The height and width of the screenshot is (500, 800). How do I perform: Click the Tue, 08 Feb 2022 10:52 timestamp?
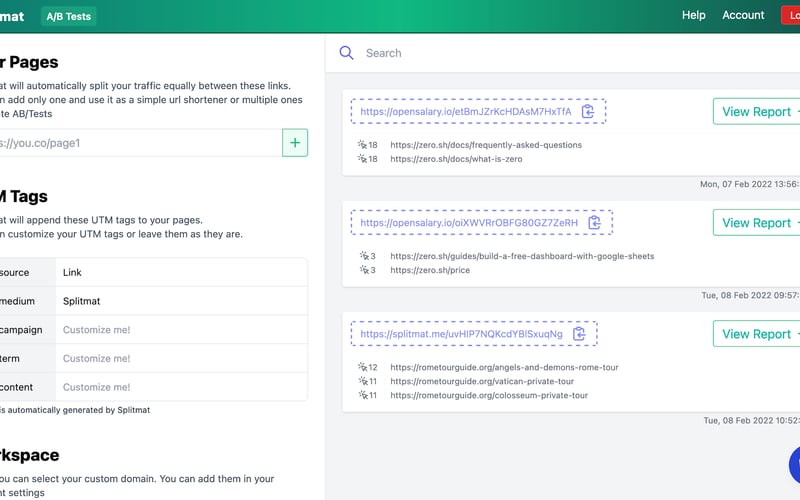click(752, 420)
